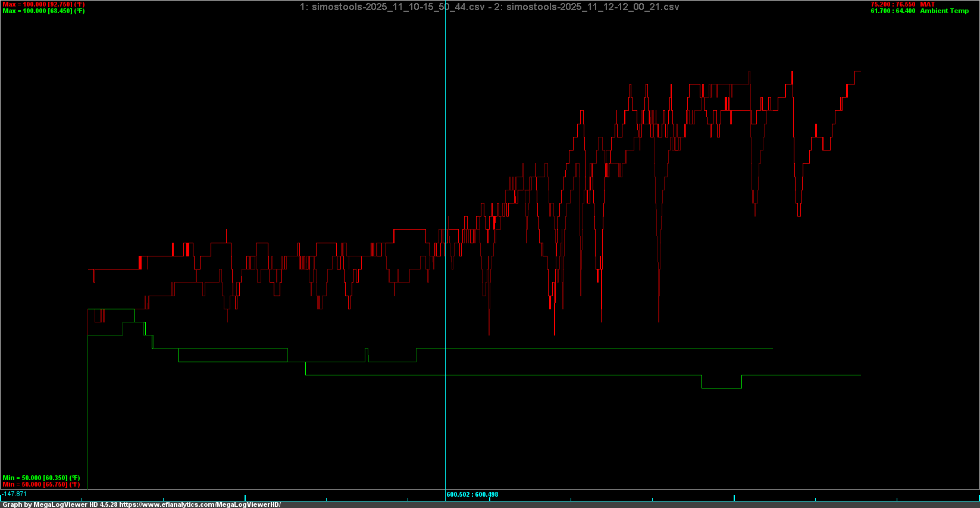Click the green Max = 100.000 [68.450] label
This screenshot has height=508, width=980.
tap(43, 11)
